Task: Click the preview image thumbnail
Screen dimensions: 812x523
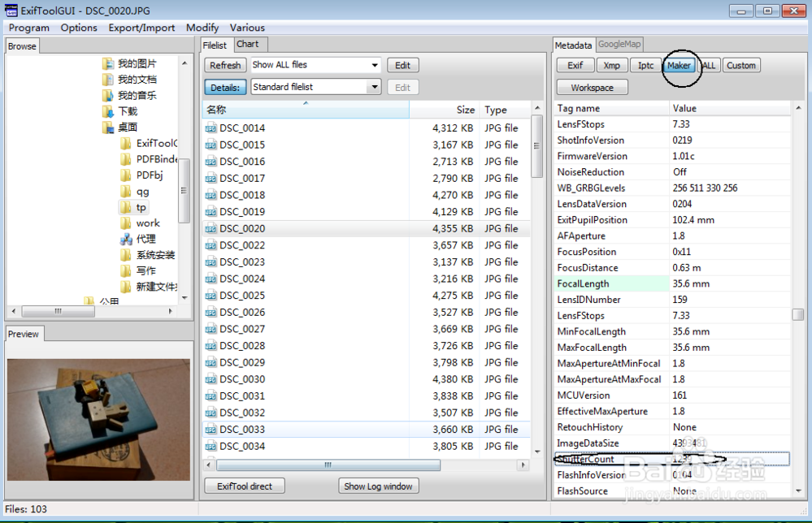Action: (x=98, y=420)
